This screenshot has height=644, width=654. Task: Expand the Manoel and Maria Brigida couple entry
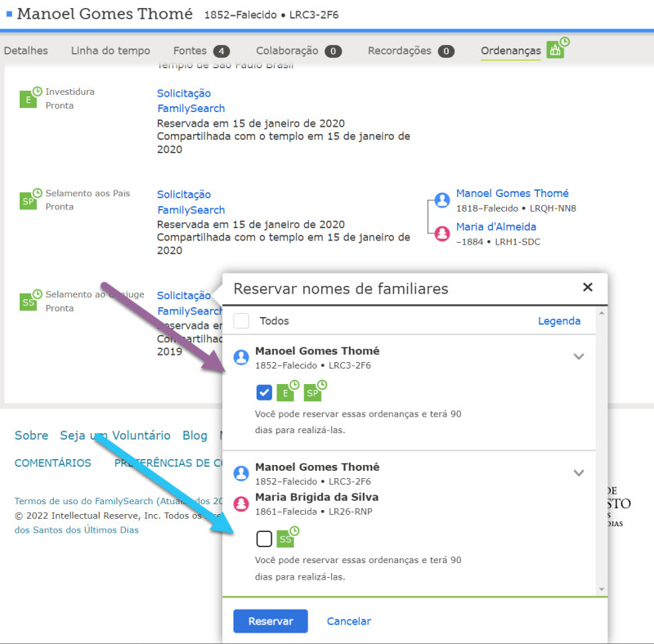click(579, 472)
